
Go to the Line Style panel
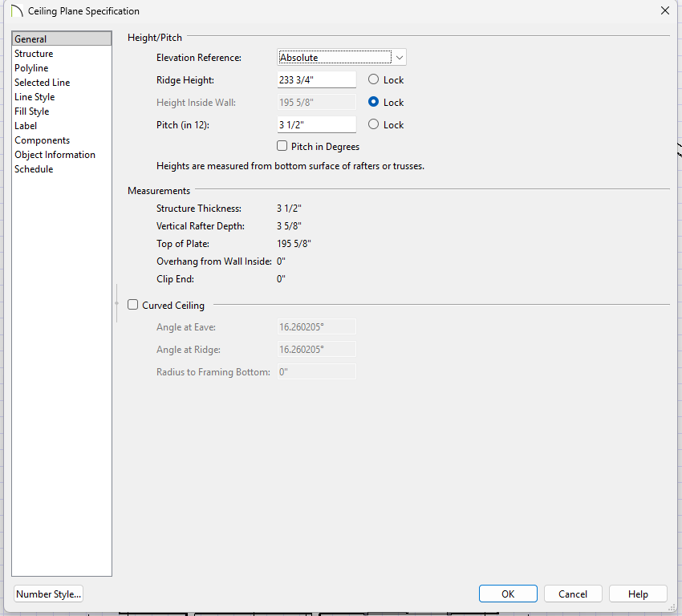[35, 96]
